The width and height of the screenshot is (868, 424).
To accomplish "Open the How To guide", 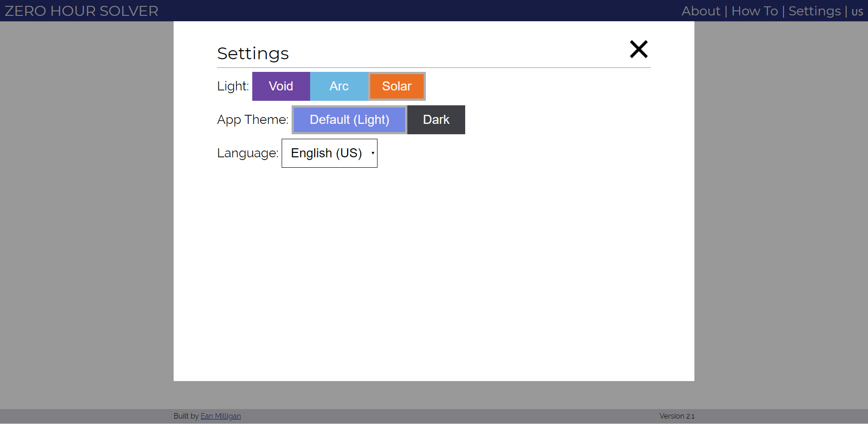I will tap(754, 11).
